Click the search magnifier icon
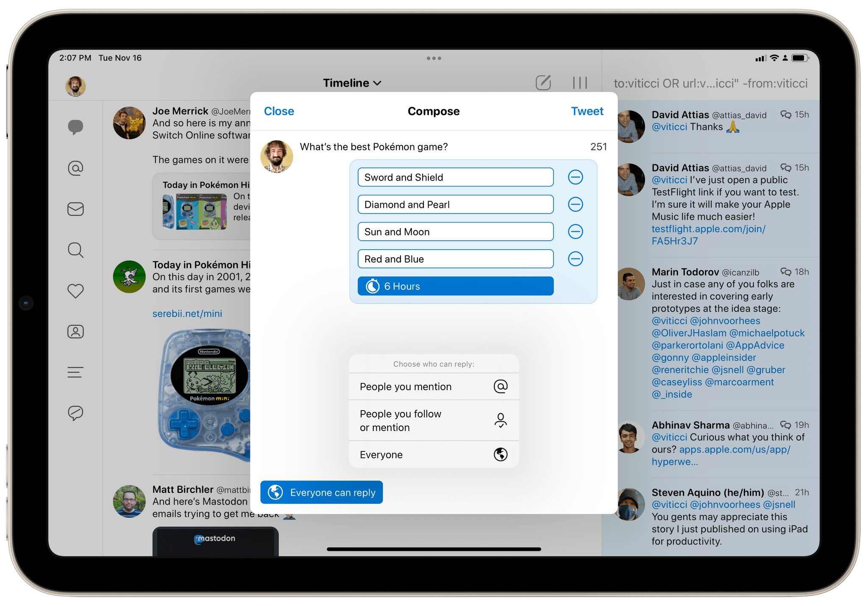 (75, 250)
